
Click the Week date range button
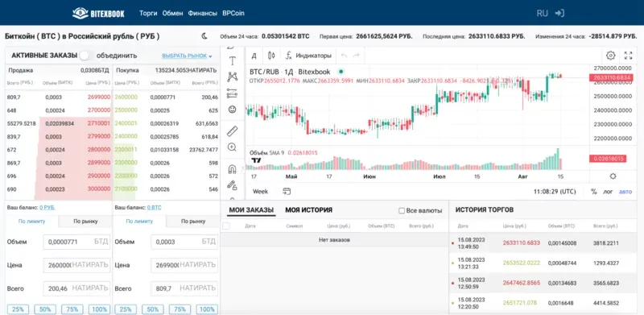point(260,191)
